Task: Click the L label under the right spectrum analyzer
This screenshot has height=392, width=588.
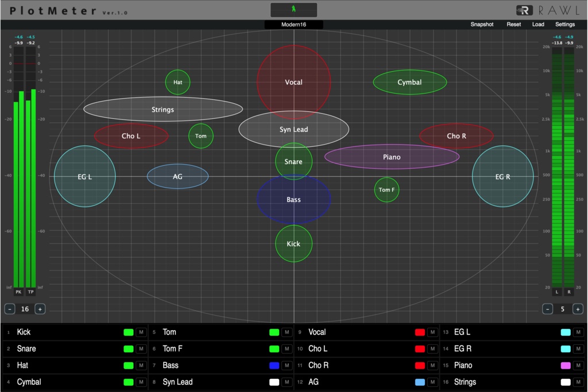Action: click(x=556, y=292)
